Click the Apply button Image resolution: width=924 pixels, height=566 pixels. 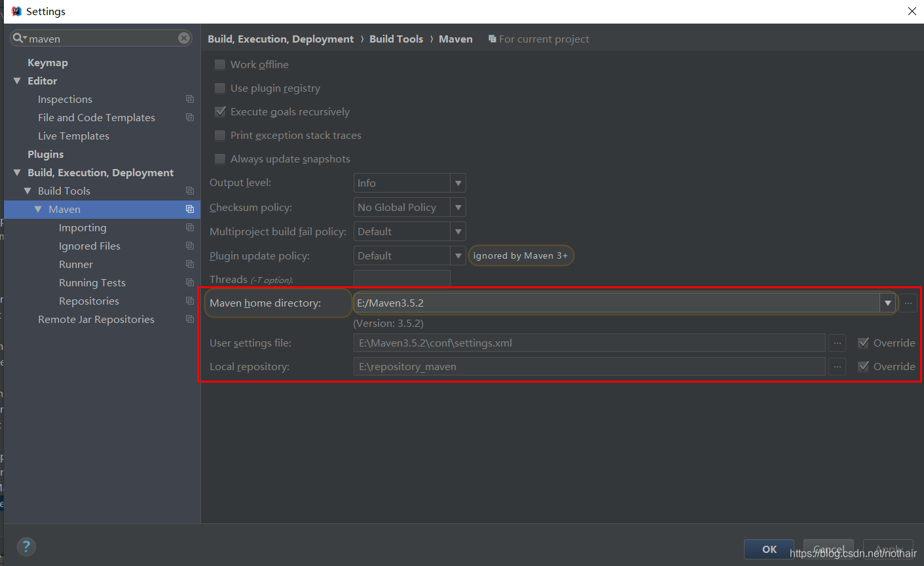point(888,549)
